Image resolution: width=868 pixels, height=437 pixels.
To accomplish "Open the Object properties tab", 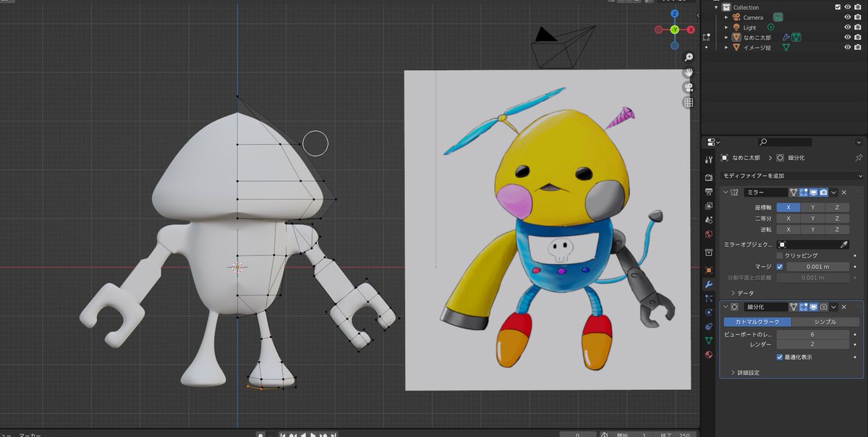I will pos(709,270).
